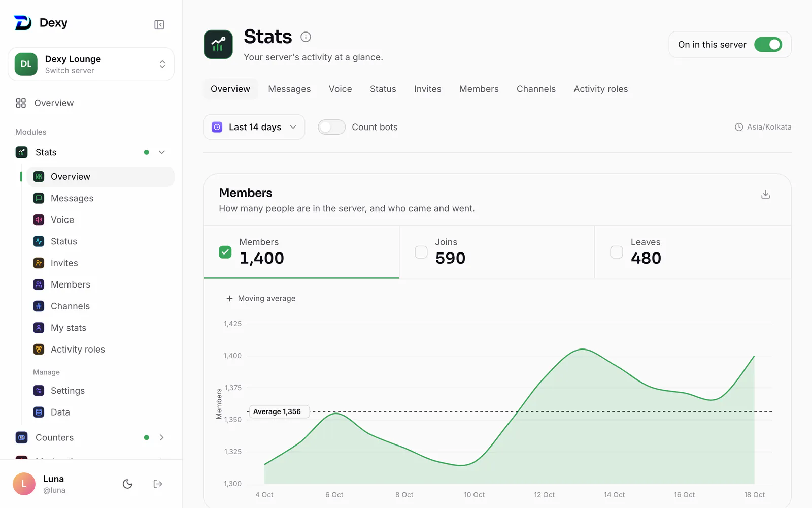
Task: Open the Status sidebar item
Action: (x=100, y=241)
